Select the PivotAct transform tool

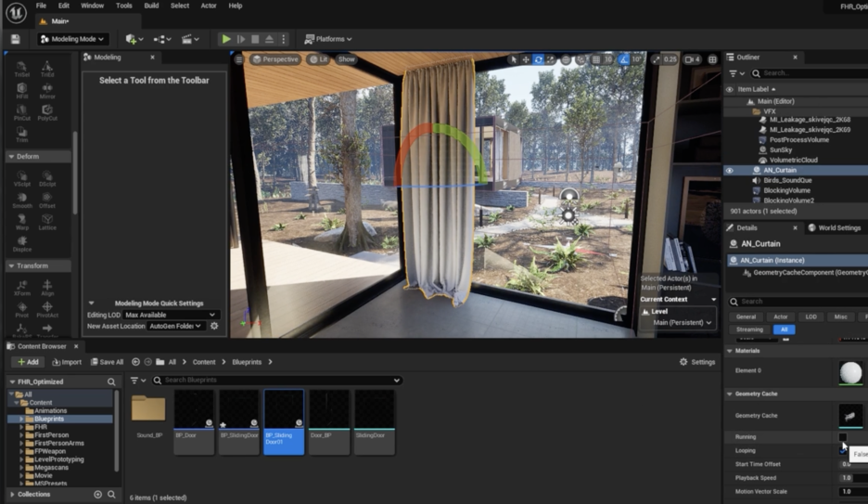pyautogui.click(x=47, y=310)
